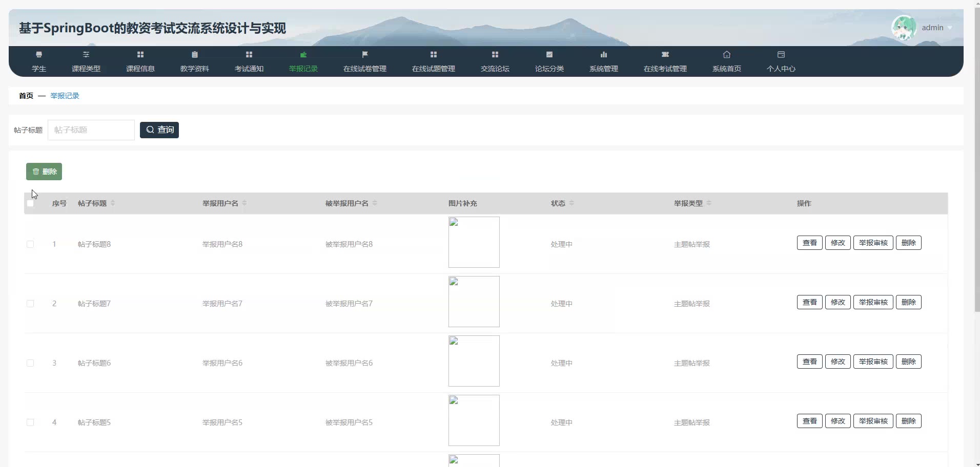Click the 在线试卷管理 flag icon

[365, 54]
